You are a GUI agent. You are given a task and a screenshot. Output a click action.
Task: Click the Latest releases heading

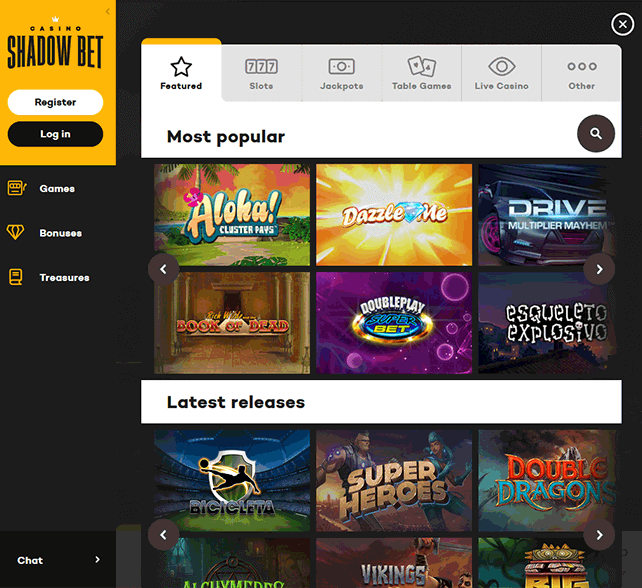pyautogui.click(x=236, y=402)
